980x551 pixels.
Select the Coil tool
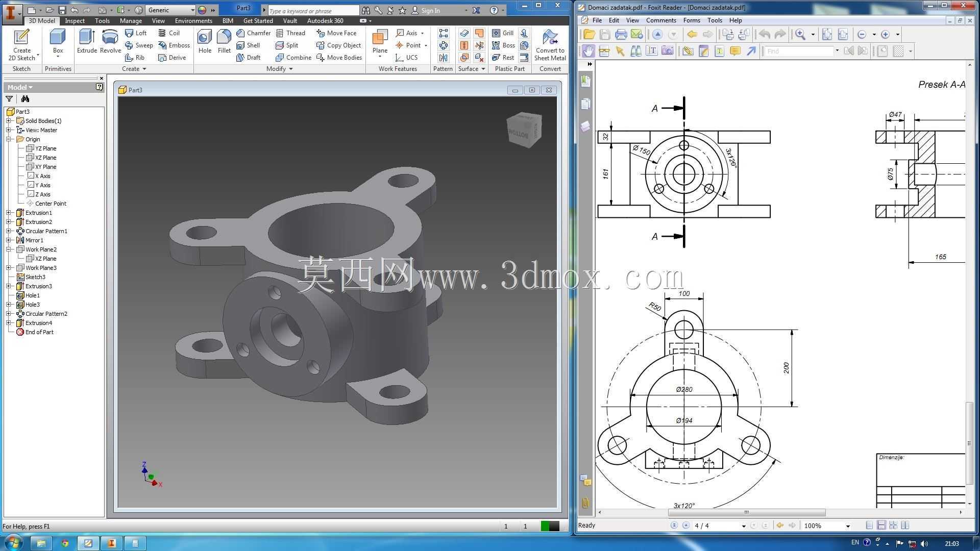169,33
